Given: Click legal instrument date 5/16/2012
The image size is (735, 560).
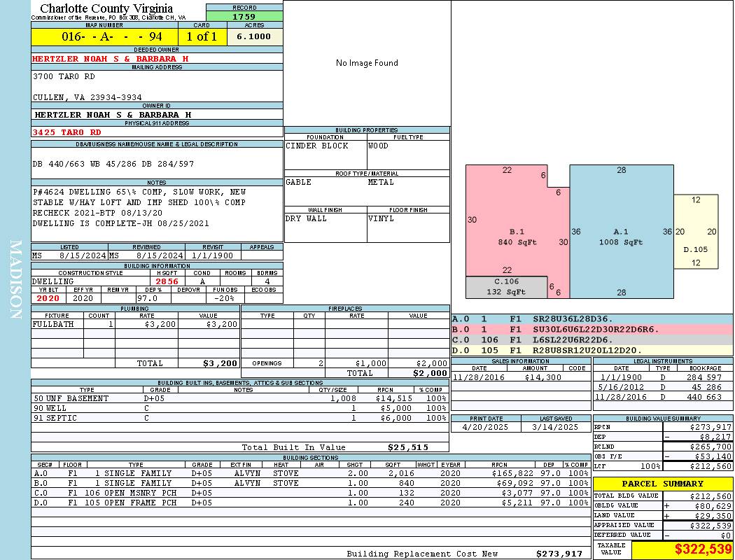Looking at the screenshot, I should [621, 387].
